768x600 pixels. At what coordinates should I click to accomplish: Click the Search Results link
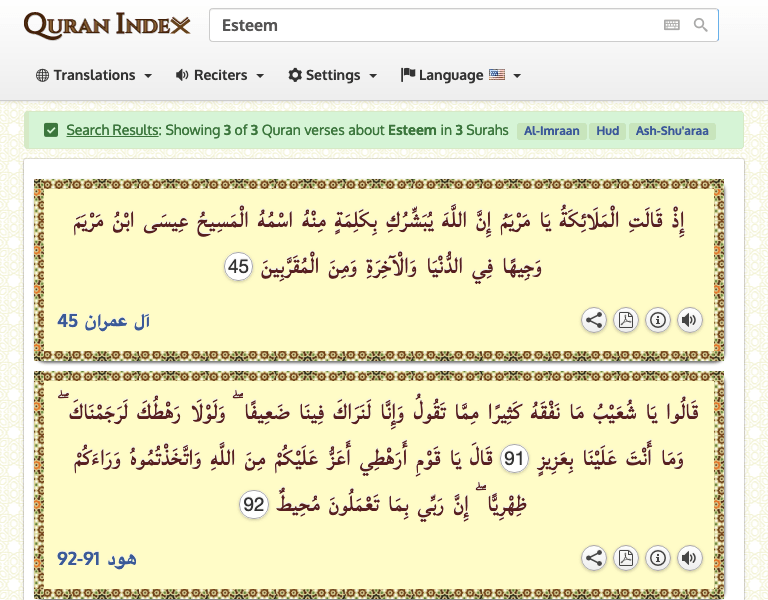click(112, 130)
